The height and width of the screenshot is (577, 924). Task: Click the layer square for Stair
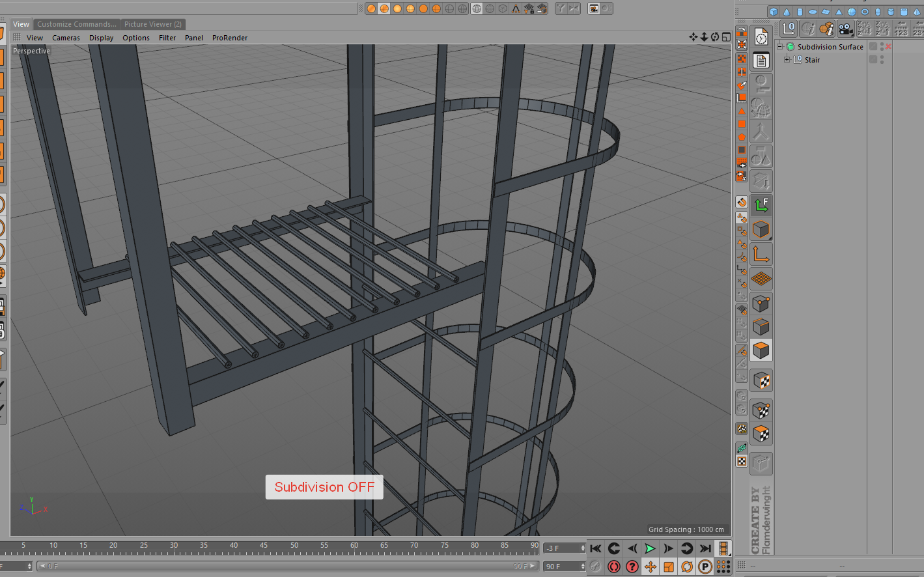tap(873, 60)
